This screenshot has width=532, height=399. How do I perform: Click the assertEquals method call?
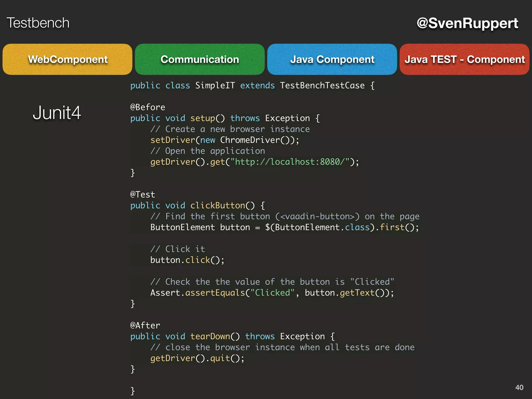(215, 293)
